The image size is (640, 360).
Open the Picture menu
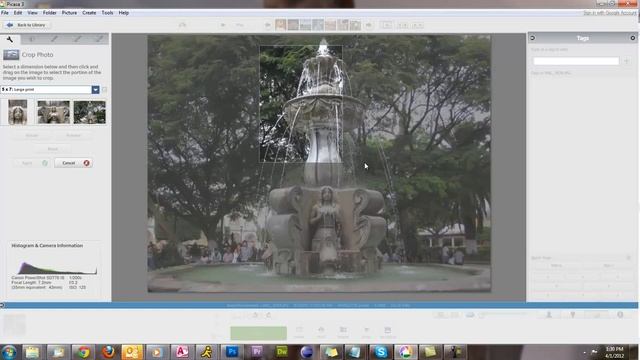(69, 13)
